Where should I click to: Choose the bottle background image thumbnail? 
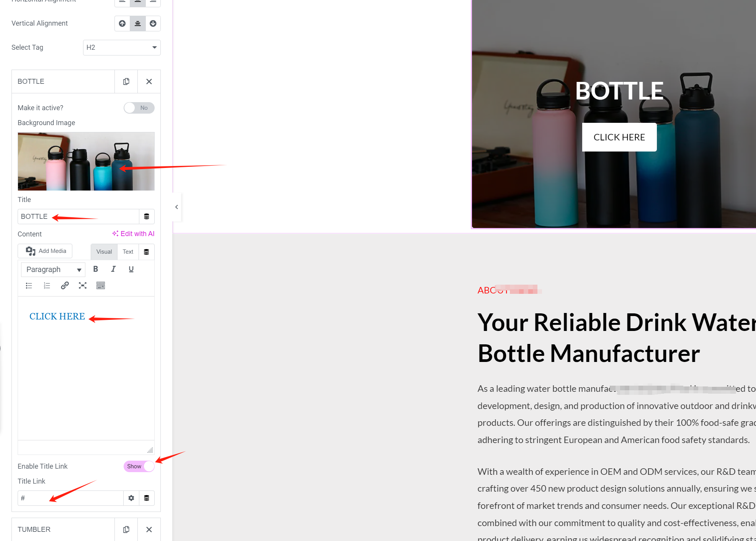coord(86,161)
